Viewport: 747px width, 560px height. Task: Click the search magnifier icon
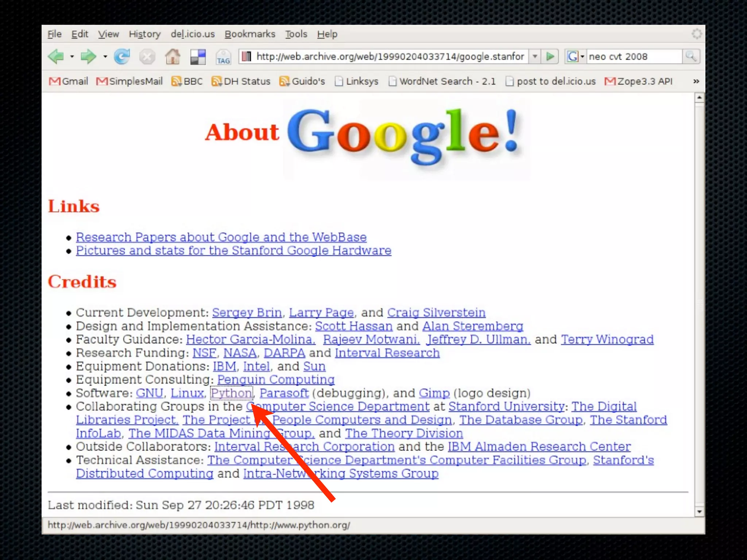[x=691, y=57]
